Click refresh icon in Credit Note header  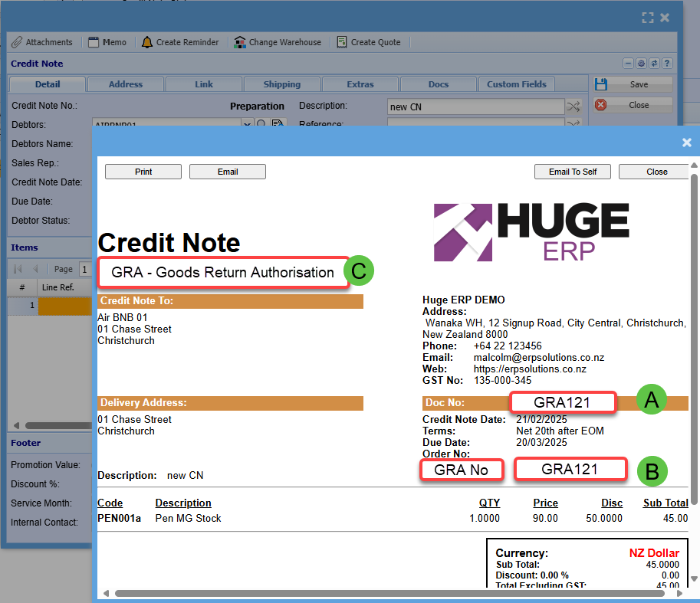click(654, 64)
